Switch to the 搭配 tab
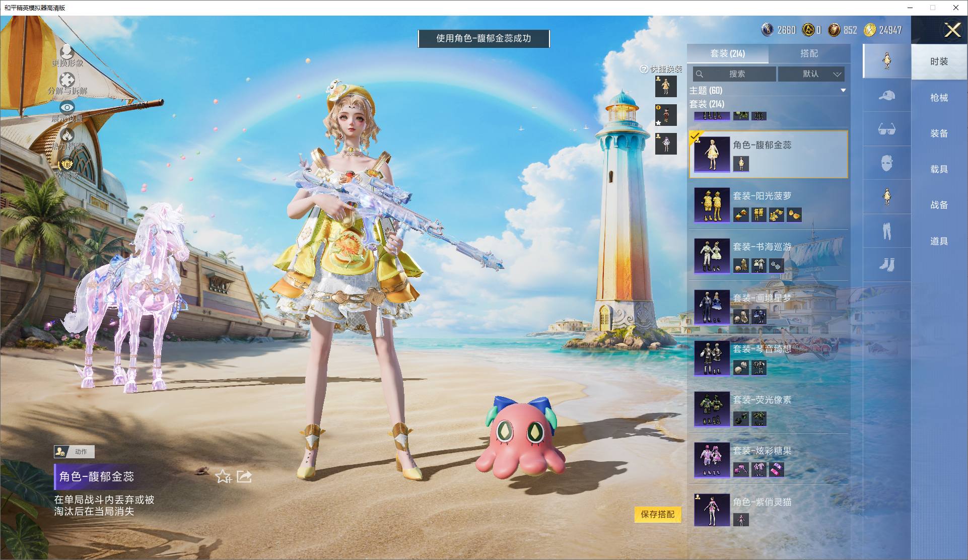This screenshot has height=560, width=968. (x=809, y=53)
